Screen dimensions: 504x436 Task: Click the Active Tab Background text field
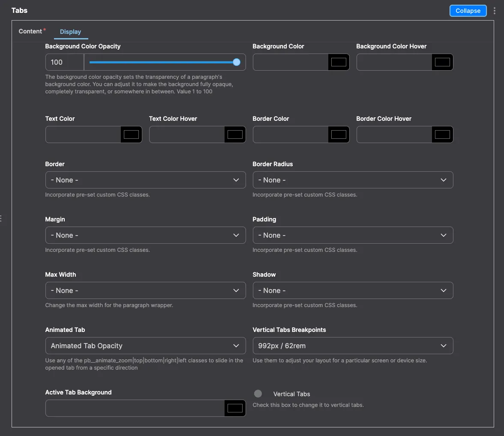(x=135, y=408)
